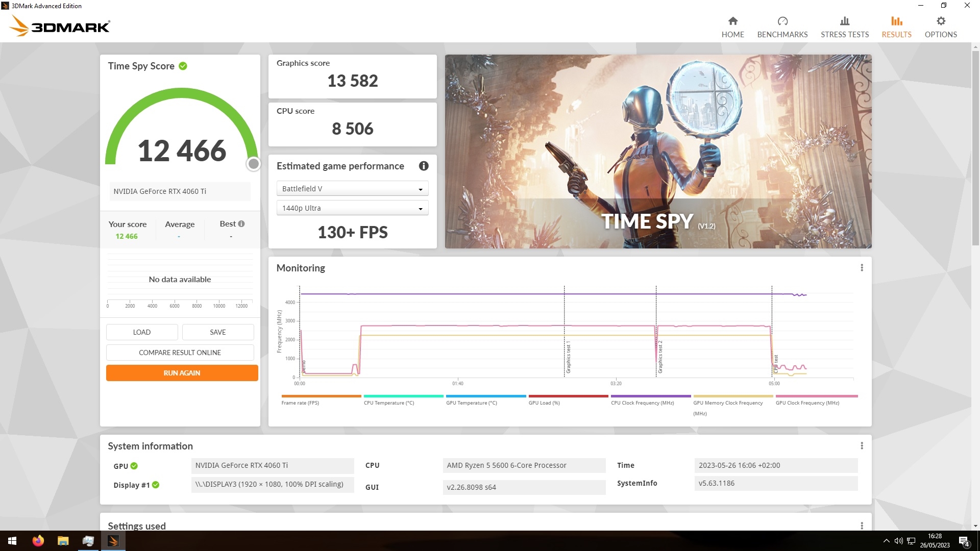Click the 3DMark logo
This screenshot has height=551, width=980.
(x=60, y=26)
